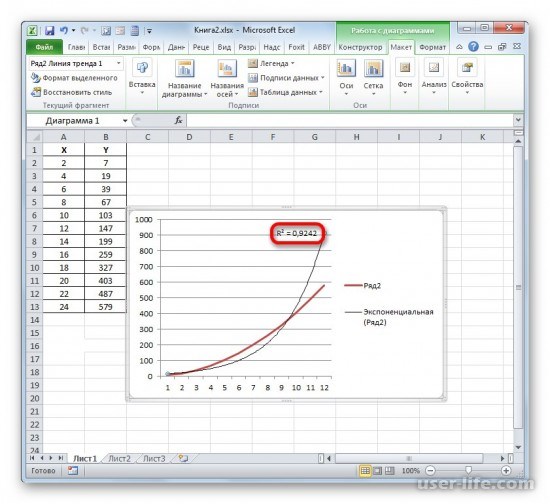Open the Foxit ribbon tab
This screenshot has width=550, height=504.
point(296,47)
